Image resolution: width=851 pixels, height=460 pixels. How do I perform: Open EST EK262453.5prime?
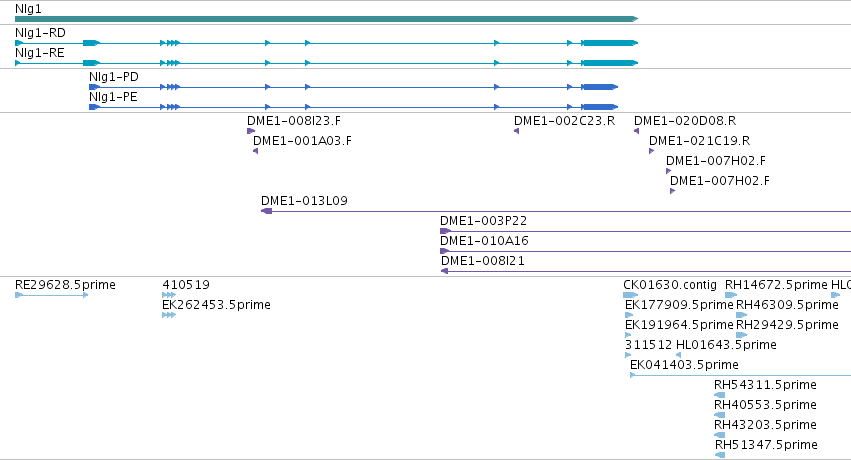click(x=217, y=304)
